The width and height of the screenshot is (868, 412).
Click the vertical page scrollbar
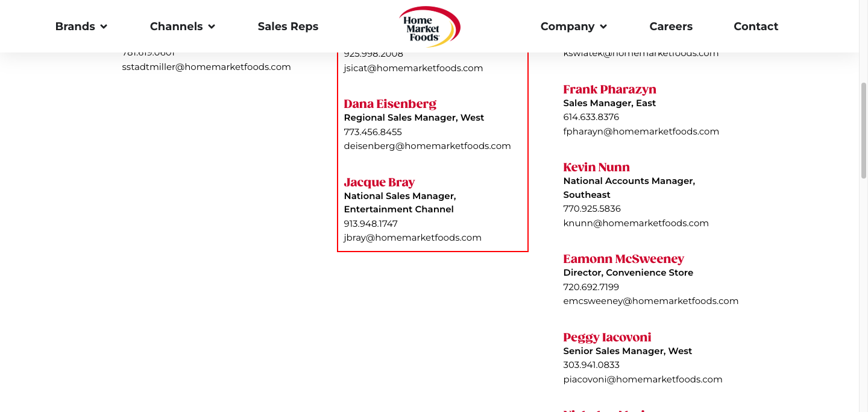[x=863, y=130]
